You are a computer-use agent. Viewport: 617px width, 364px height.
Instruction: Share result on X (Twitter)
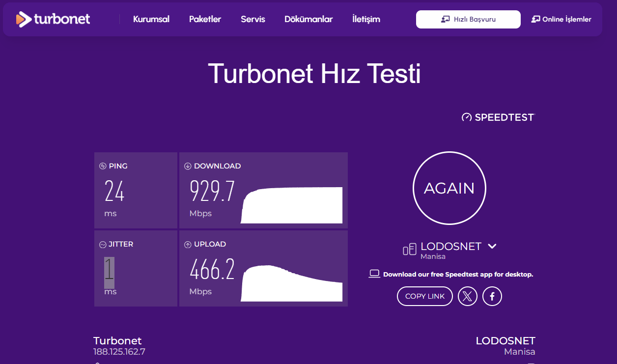pyautogui.click(x=468, y=296)
